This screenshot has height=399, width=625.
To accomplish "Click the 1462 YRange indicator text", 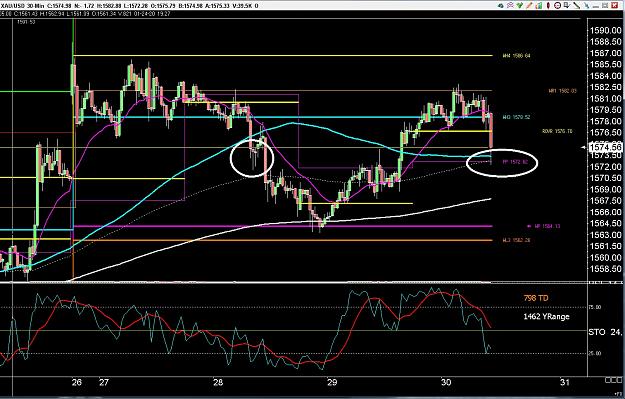I will (546, 316).
